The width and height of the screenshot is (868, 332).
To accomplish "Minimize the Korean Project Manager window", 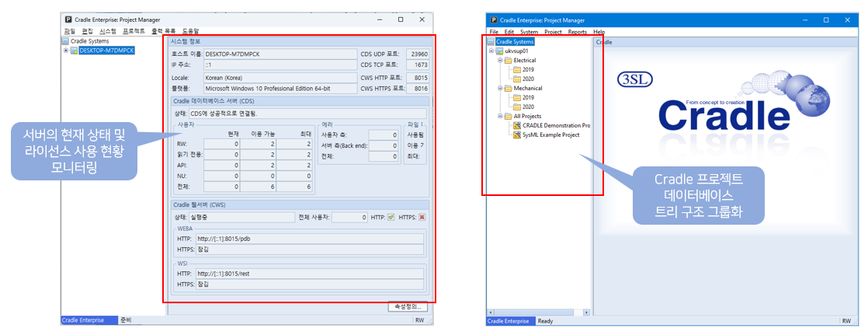I will (380, 19).
